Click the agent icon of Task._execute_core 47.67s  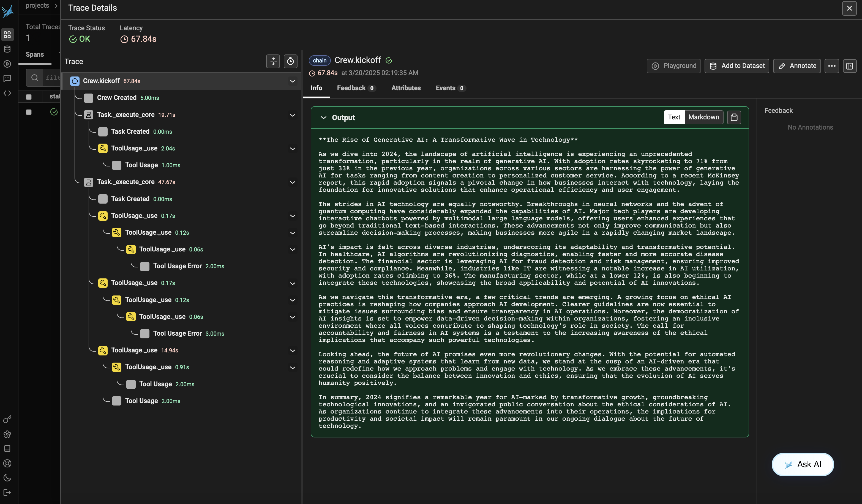click(89, 182)
